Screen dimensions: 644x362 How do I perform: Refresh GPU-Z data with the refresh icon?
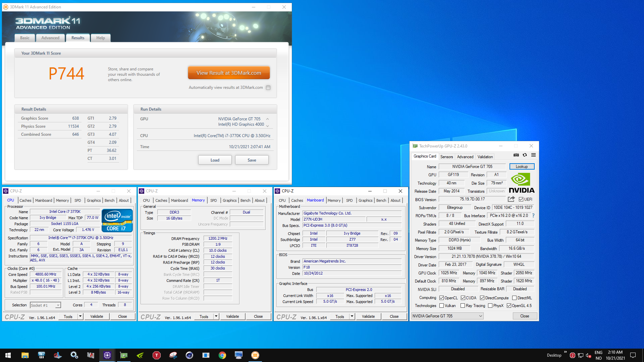[x=525, y=155]
